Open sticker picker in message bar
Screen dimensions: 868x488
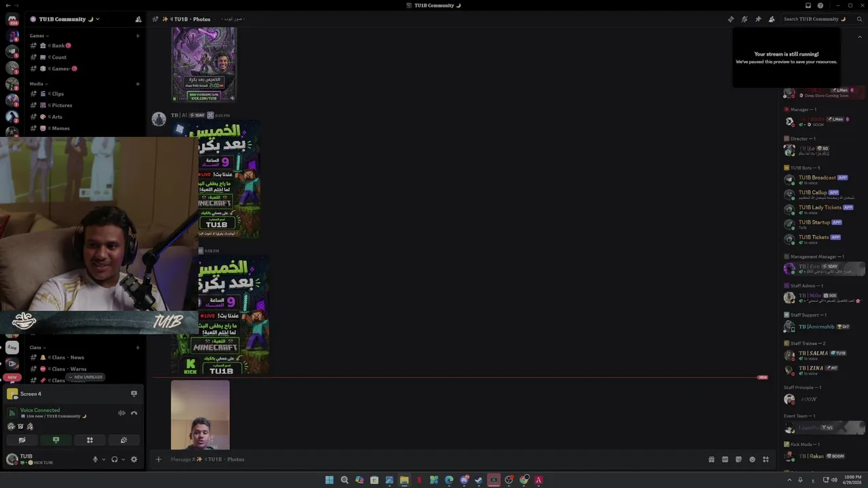(738, 460)
